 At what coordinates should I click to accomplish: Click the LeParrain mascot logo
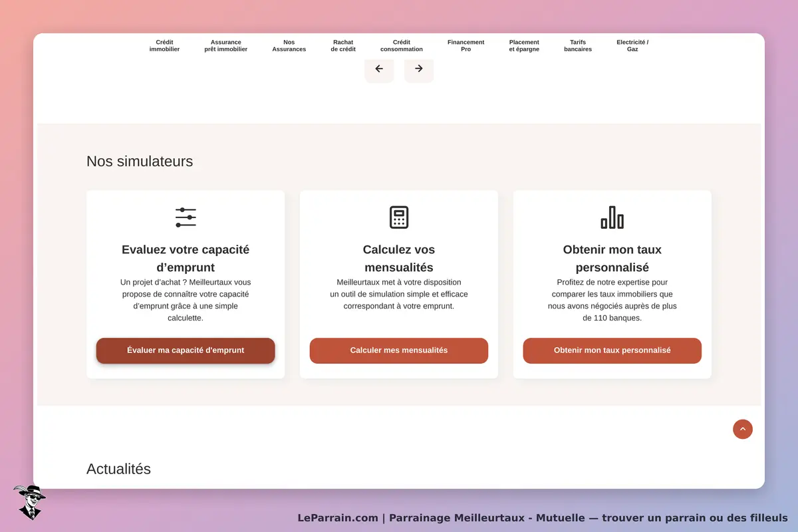click(x=29, y=502)
